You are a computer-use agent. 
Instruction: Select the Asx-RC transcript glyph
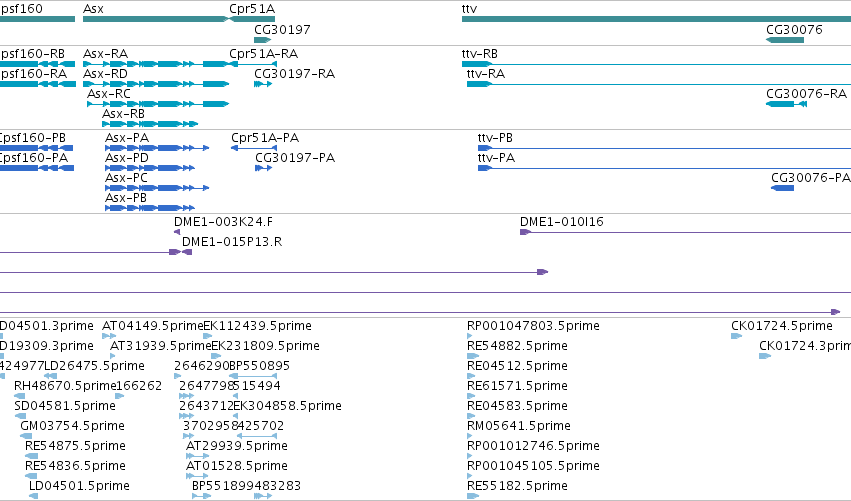click(158, 104)
